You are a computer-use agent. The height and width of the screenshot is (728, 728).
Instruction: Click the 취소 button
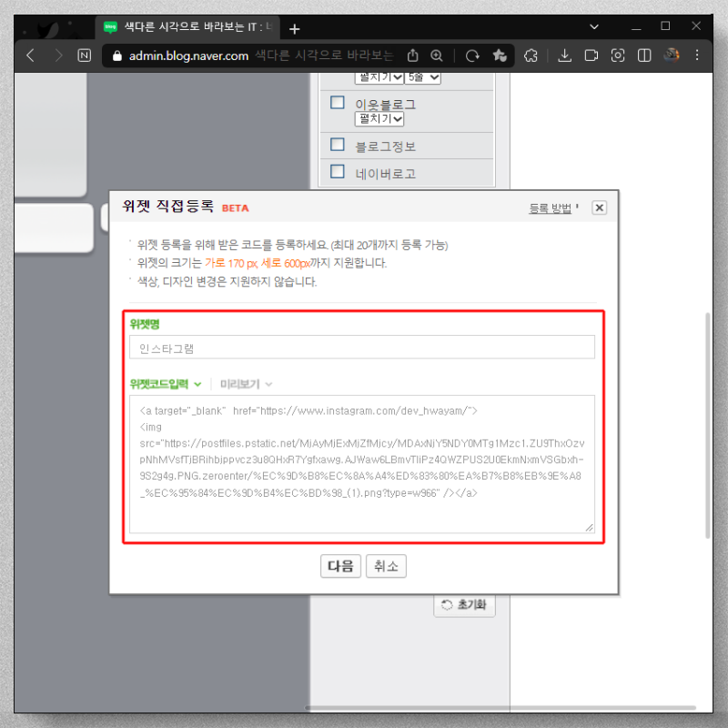[x=386, y=566]
